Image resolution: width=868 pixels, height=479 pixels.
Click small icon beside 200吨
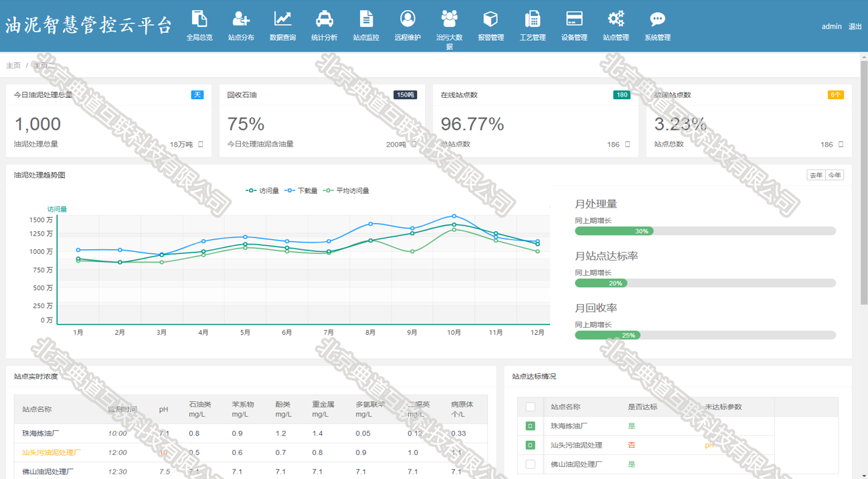click(414, 145)
